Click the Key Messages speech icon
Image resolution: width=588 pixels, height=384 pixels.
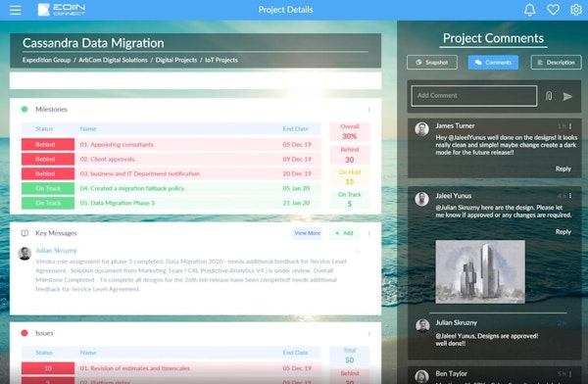(x=24, y=233)
